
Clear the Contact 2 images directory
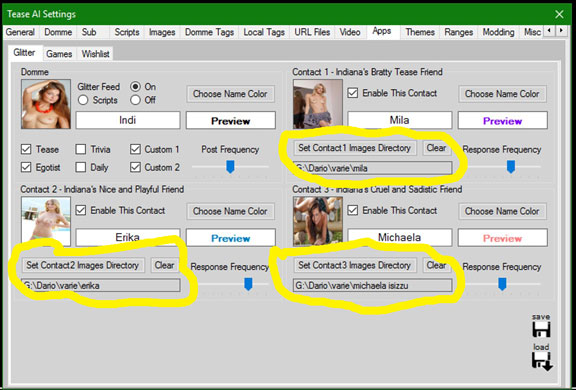(164, 265)
